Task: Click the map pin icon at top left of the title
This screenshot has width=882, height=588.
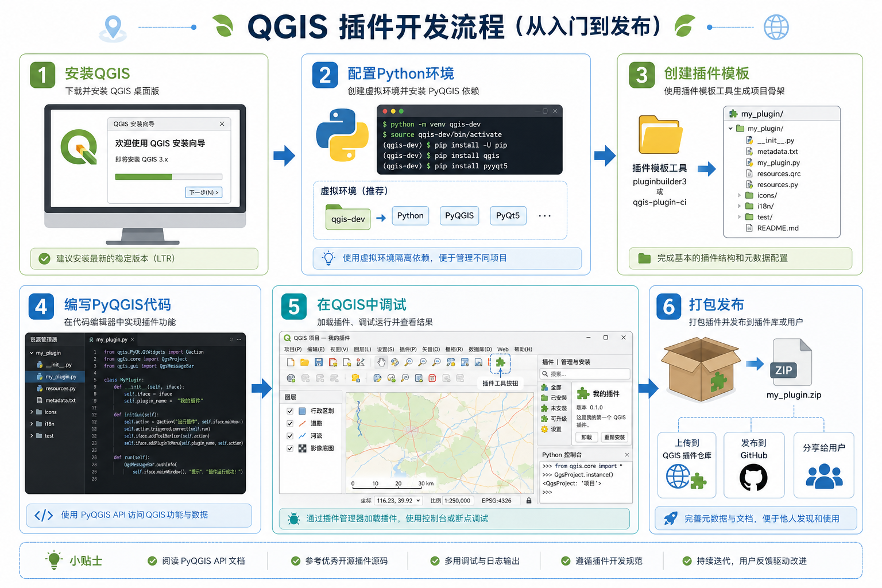Action: click(x=113, y=28)
